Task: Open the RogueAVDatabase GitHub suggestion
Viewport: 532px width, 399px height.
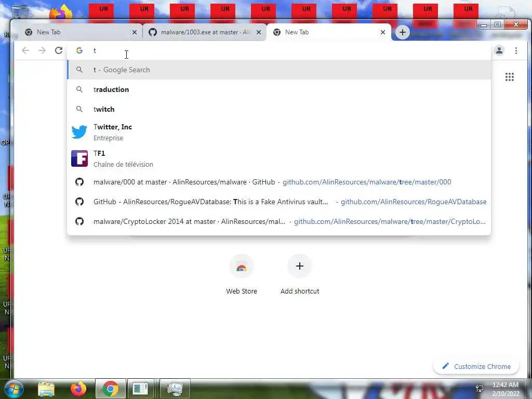Action: [279, 202]
